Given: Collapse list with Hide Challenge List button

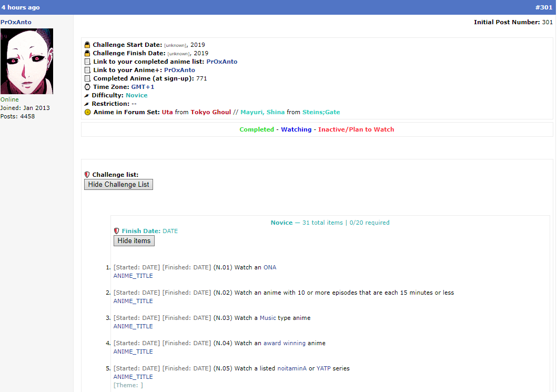Looking at the screenshot, I should [x=119, y=185].
